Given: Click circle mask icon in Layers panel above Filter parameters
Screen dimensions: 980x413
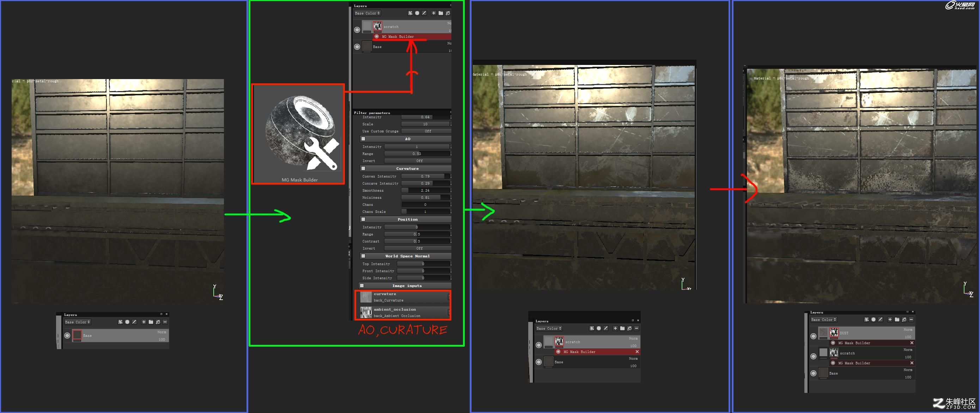Looking at the screenshot, I should coord(417,13).
